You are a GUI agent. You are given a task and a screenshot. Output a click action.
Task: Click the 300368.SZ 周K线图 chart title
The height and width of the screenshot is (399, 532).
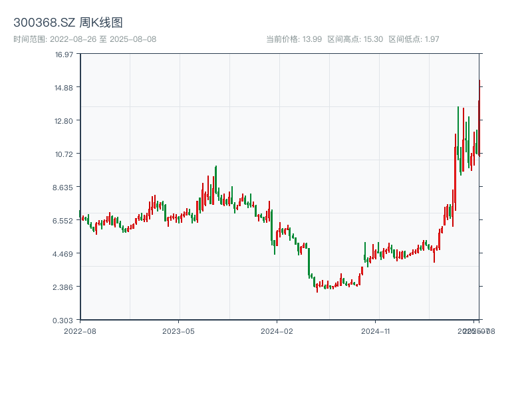tap(68, 23)
